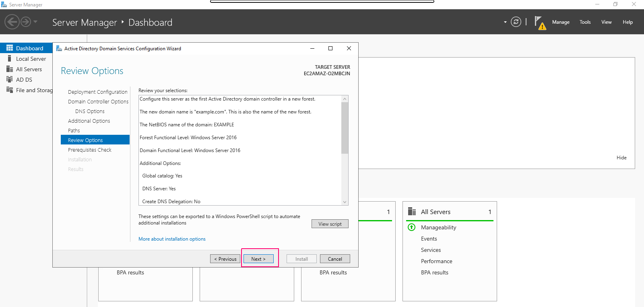Screen dimensions: 644x307
Task: Select the Review Options wizard step
Action: 95,140
